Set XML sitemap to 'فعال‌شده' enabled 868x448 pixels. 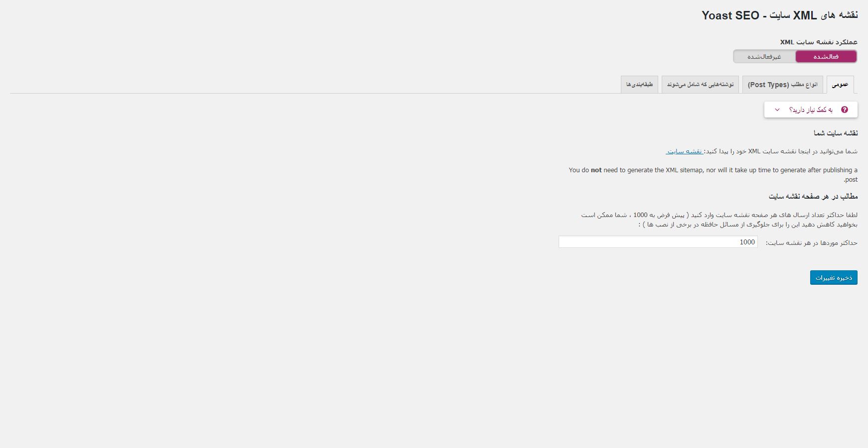point(826,57)
